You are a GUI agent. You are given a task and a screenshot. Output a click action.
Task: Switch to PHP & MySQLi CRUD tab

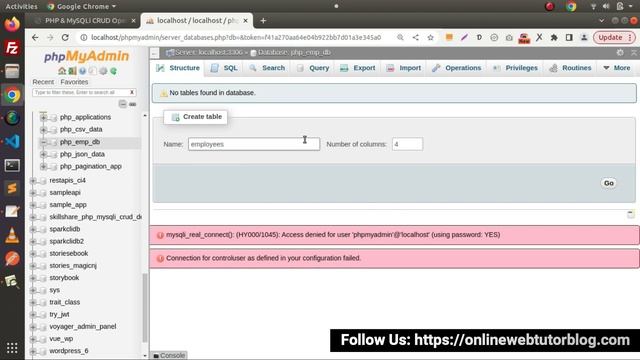[84, 20]
